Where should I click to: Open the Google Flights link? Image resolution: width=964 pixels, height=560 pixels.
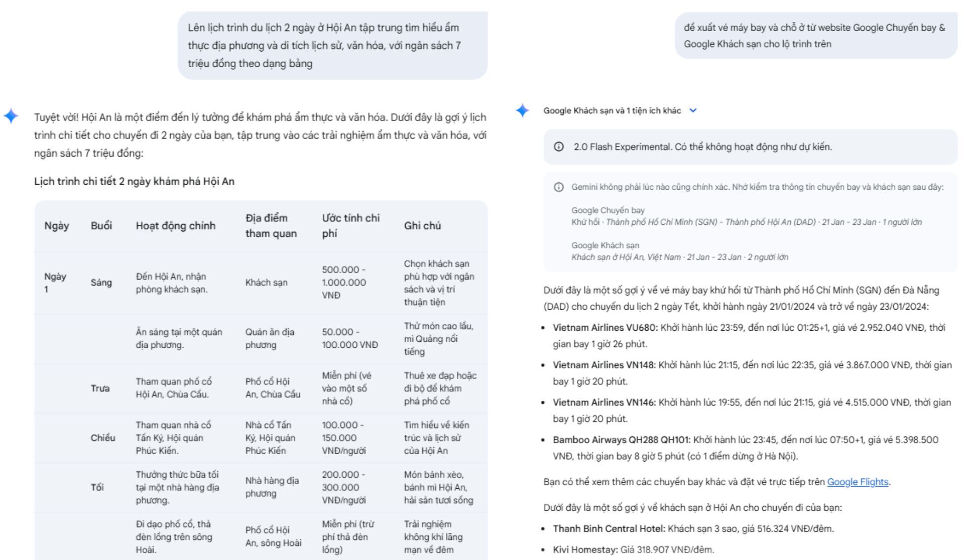coord(858,482)
